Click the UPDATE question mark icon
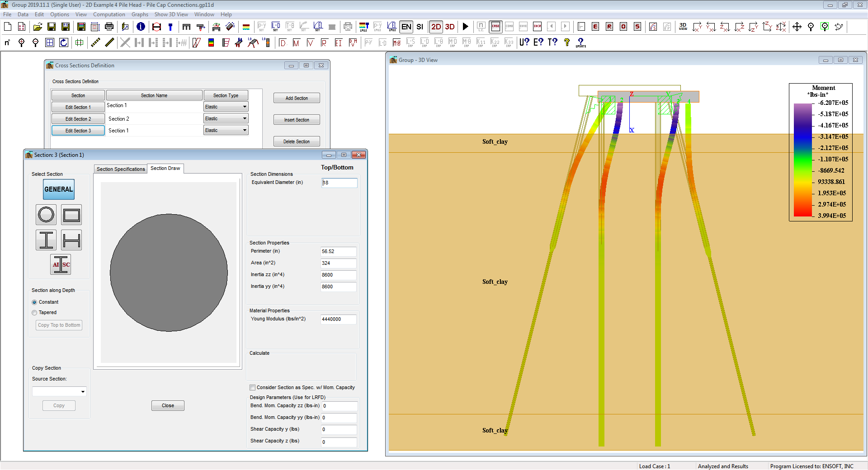This screenshot has width=868, height=470. click(581, 42)
